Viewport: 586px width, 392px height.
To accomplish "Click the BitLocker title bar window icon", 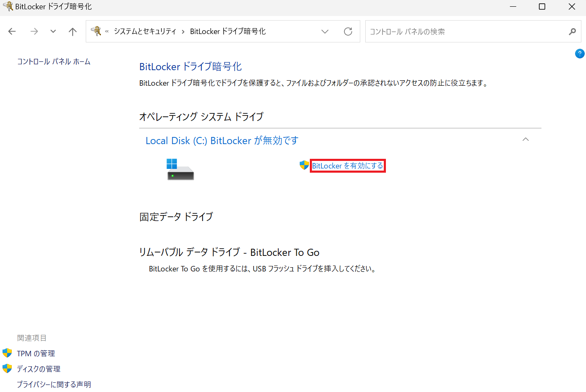I will click(x=8, y=6).
